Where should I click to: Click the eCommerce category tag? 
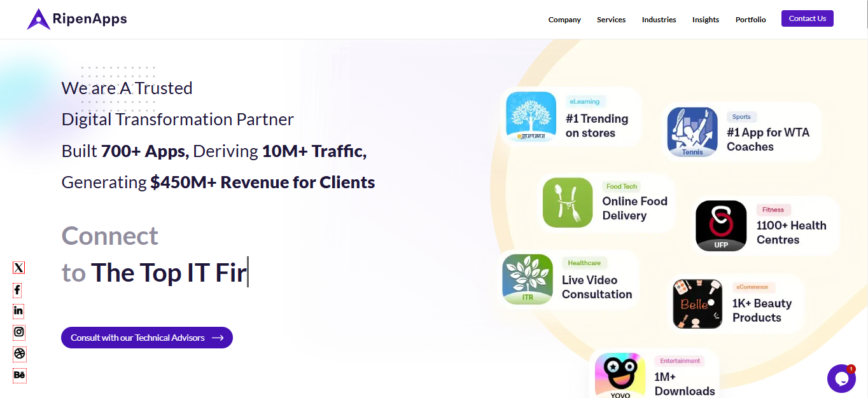click(x=754, y=287)
